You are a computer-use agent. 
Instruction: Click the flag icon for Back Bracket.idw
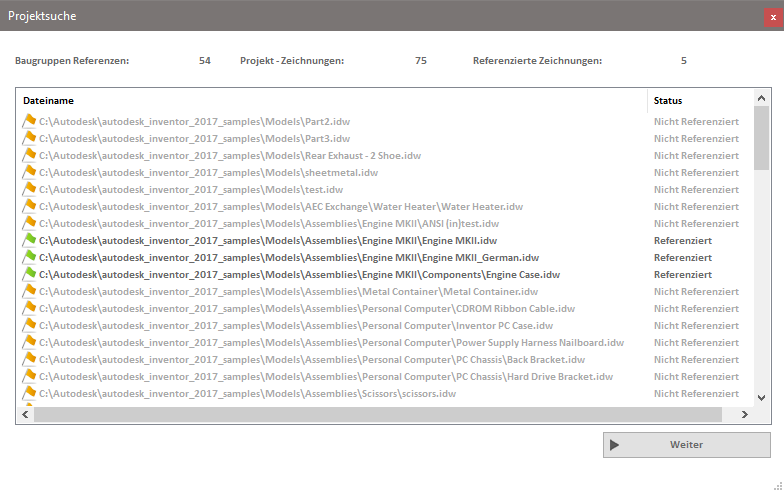(x=30, y=359)
